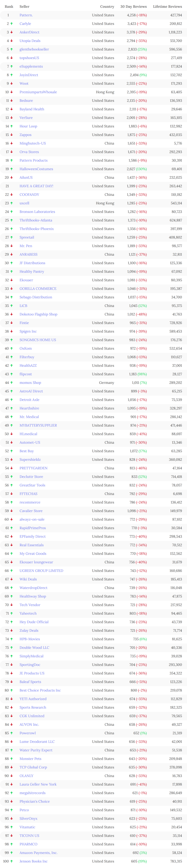Open Carlyle seller page
Screen dimensions: 187x868
pos(25,24)
